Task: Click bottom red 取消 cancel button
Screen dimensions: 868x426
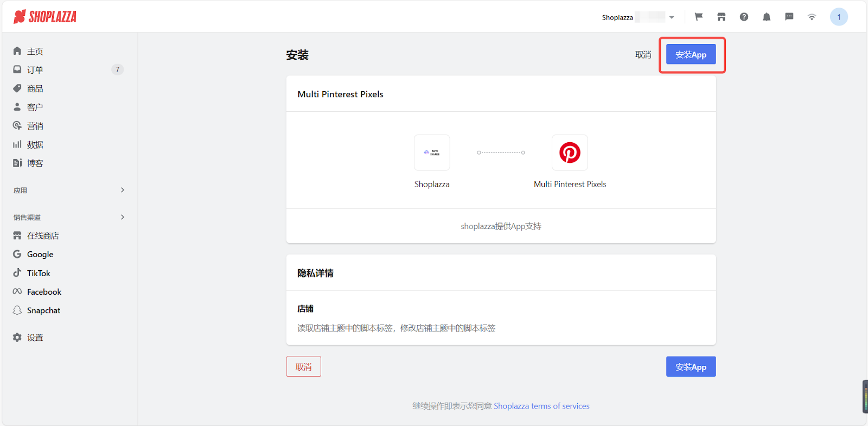Action: (304, 366)
